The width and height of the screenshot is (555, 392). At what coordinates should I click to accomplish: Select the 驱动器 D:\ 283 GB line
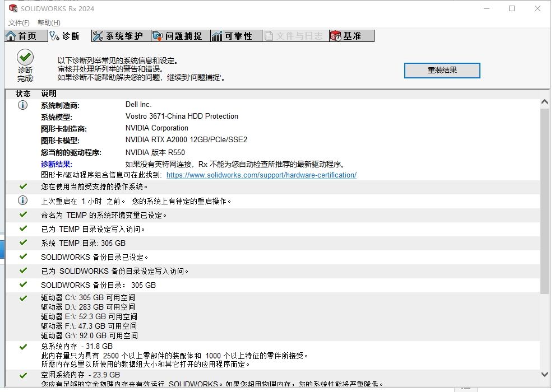pos(88,307)
